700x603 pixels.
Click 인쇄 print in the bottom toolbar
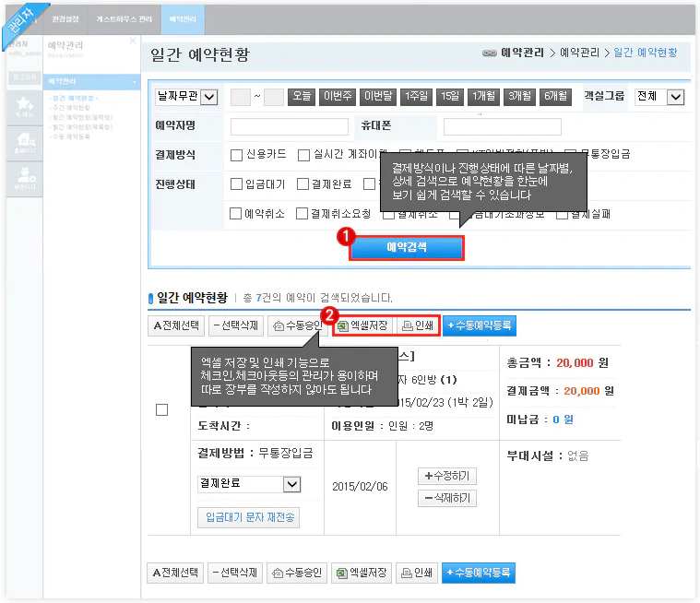(x=417, y=573)
